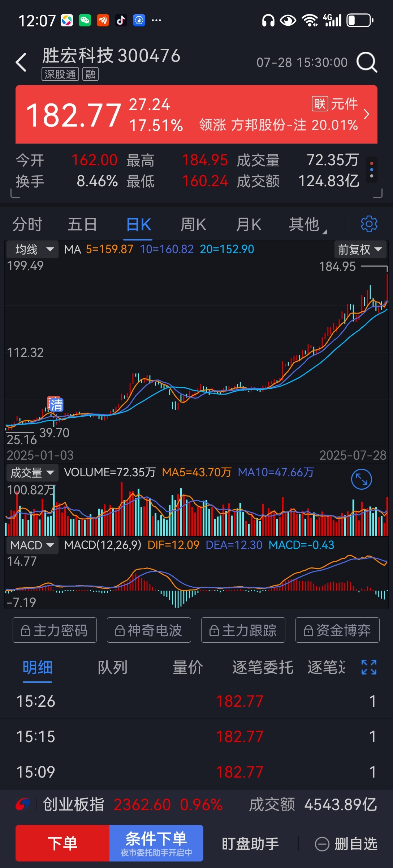Image resolution: width=393 pixels, height=868 pixels.
Task: Expand chart with circular fullscreen arrow icon
Action: [x=361, y=479]
